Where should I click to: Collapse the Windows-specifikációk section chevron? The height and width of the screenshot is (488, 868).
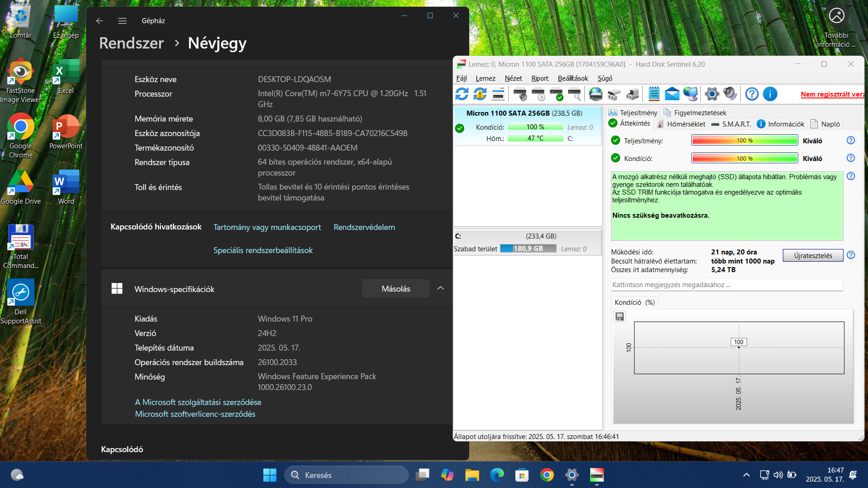[441, 288]
